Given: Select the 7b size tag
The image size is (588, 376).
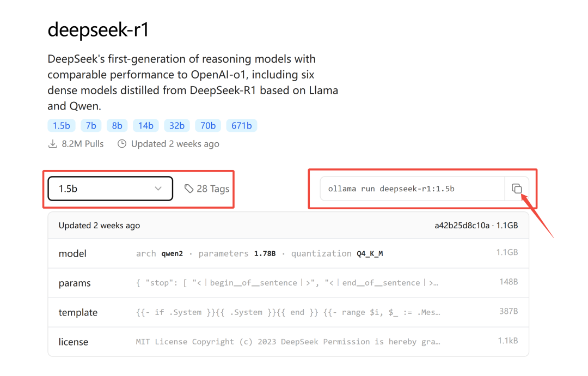Looking at the screenshot, I should coord(91,126).
